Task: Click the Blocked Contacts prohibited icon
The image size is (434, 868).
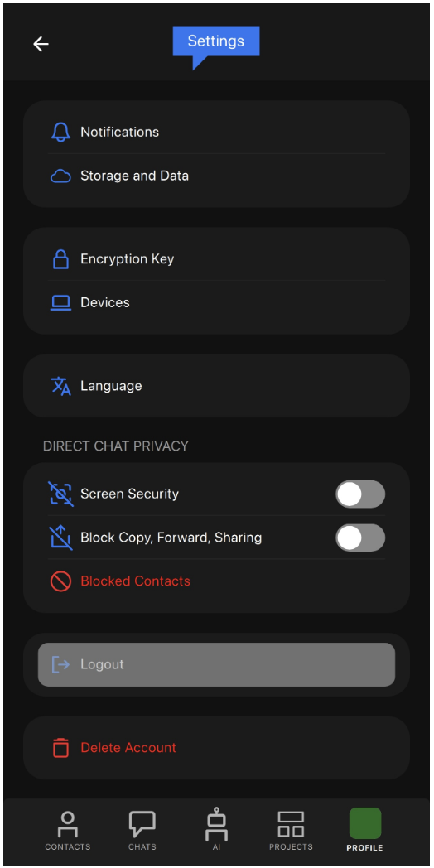Action: tap(61, 581)
